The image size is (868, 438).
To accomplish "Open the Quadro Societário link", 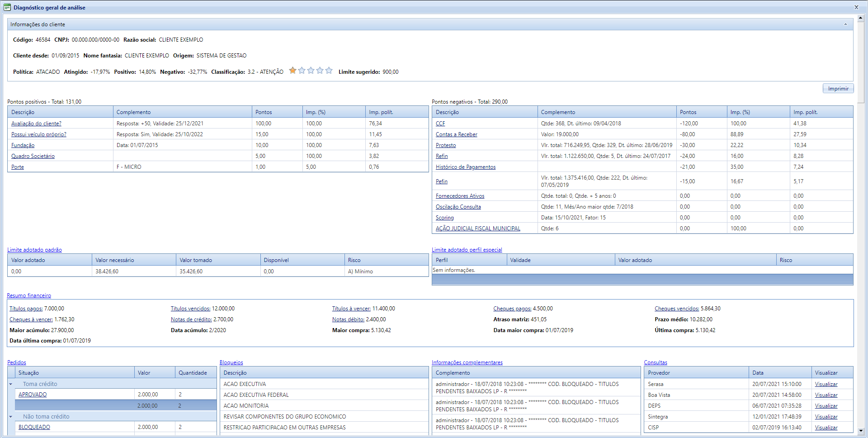I will (33, 156).
